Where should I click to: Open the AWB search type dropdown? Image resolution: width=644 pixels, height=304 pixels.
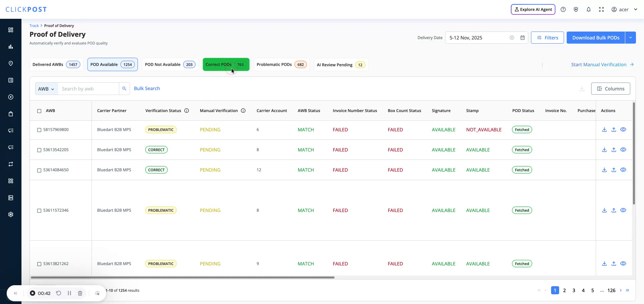tap(46, 89)
